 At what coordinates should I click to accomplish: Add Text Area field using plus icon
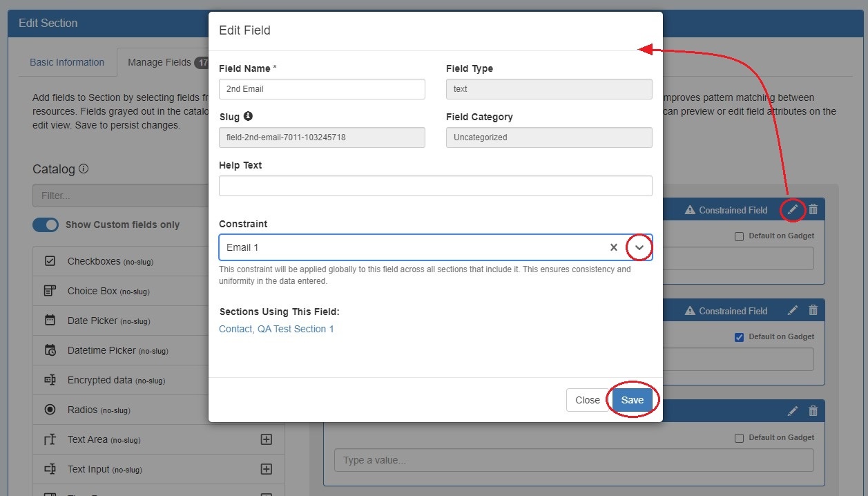pyautogui.click(x=266, y=439)
